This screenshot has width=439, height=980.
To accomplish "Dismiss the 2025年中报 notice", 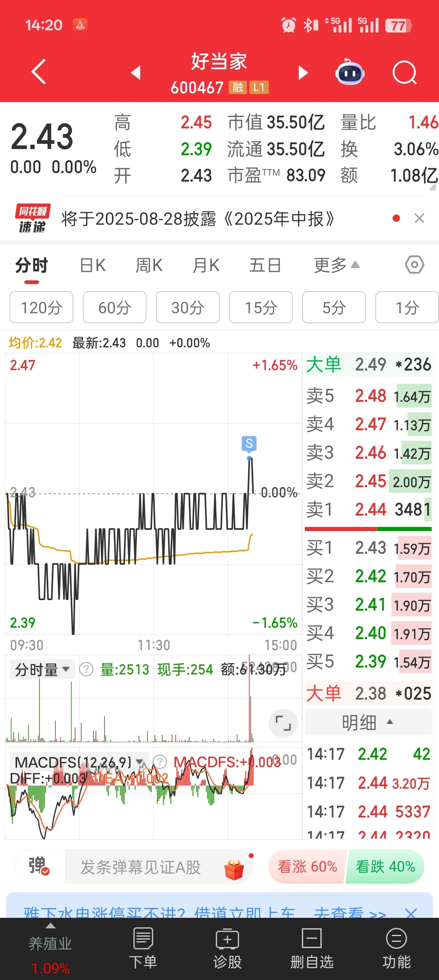I will [x=419, y=218].
